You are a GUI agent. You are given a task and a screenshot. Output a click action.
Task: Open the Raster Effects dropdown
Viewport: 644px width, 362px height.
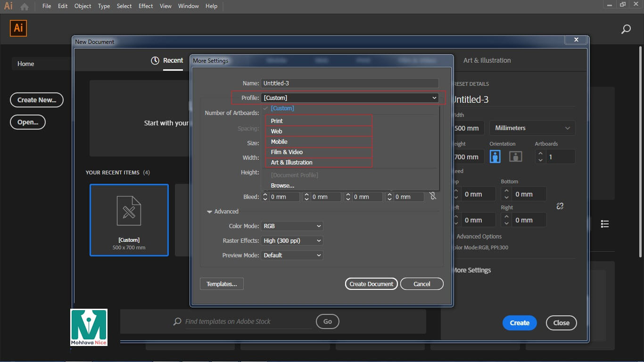pos(292,241)
